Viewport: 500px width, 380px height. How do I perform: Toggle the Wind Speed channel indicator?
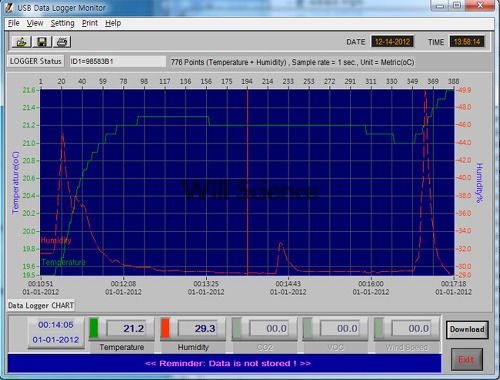click(x=379, y=328)
